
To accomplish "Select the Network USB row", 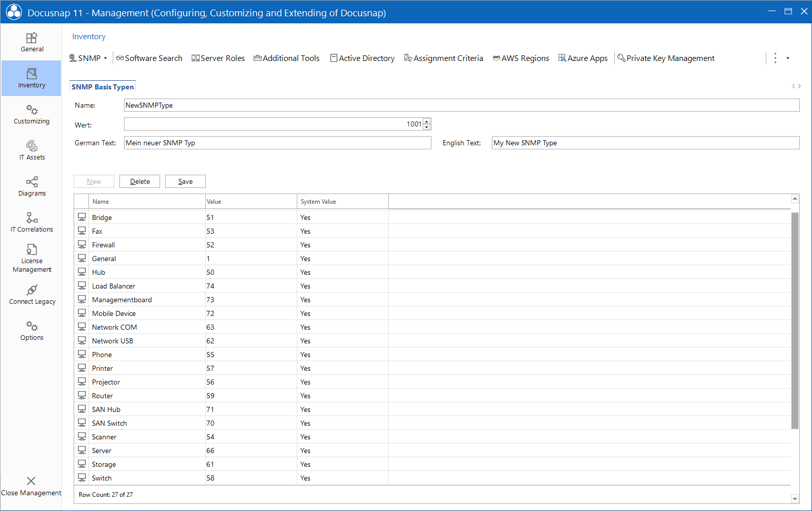I will (432, 341).
